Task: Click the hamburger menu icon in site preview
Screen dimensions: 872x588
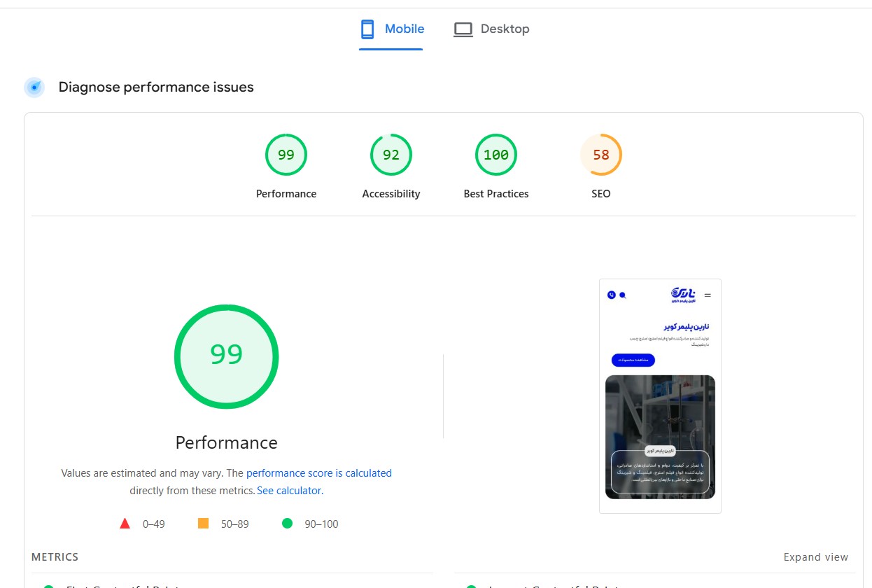Action: [x=708, y=295]
